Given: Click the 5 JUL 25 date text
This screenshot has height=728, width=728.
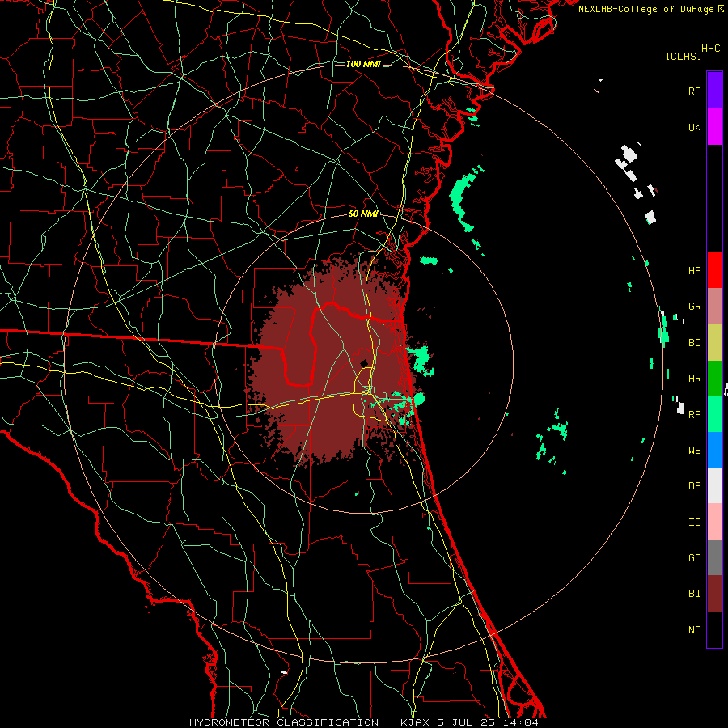Looking at the screenshot, I should click(x=468, y=722).
